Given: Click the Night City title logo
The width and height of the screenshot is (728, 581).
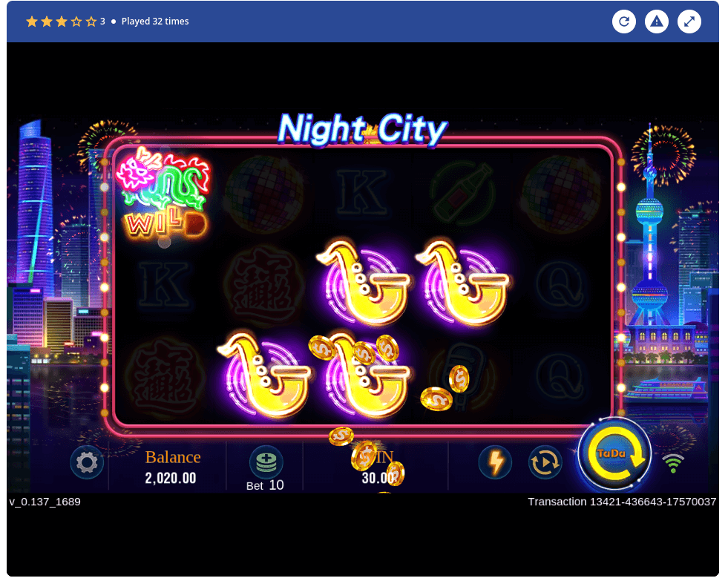Looking at the screenshot, I should pyautogui.click(x=362, y=129).
